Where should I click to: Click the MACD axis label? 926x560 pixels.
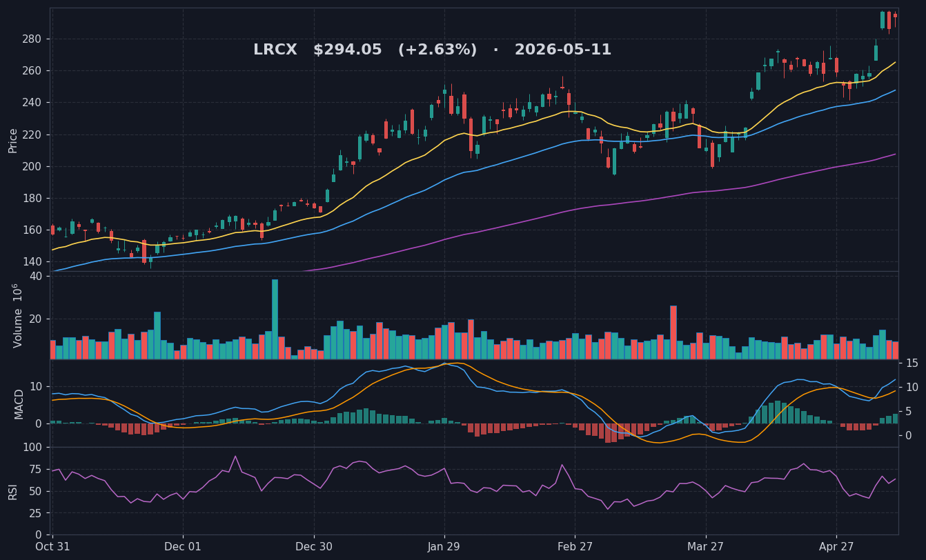click(x=19, y=403)
